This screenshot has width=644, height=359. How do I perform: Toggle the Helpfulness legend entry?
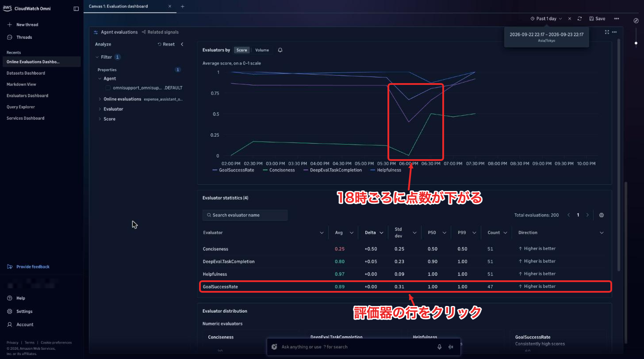tap(386, 170)
